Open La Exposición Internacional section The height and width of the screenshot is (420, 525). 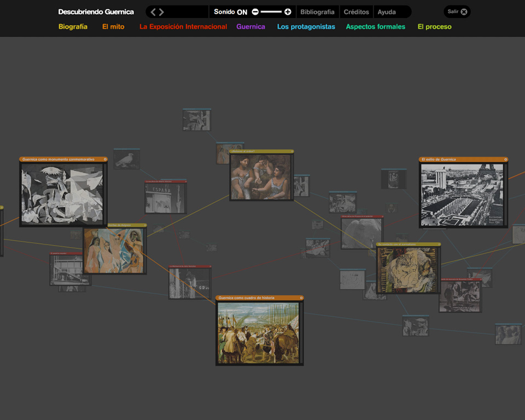(183, 27)
